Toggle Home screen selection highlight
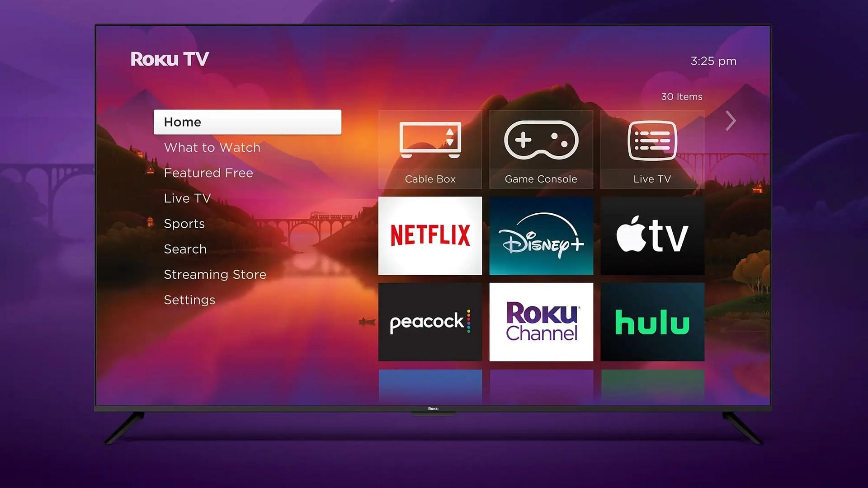The height and width of the screenshot is (488, 868). tap(247, 122)
